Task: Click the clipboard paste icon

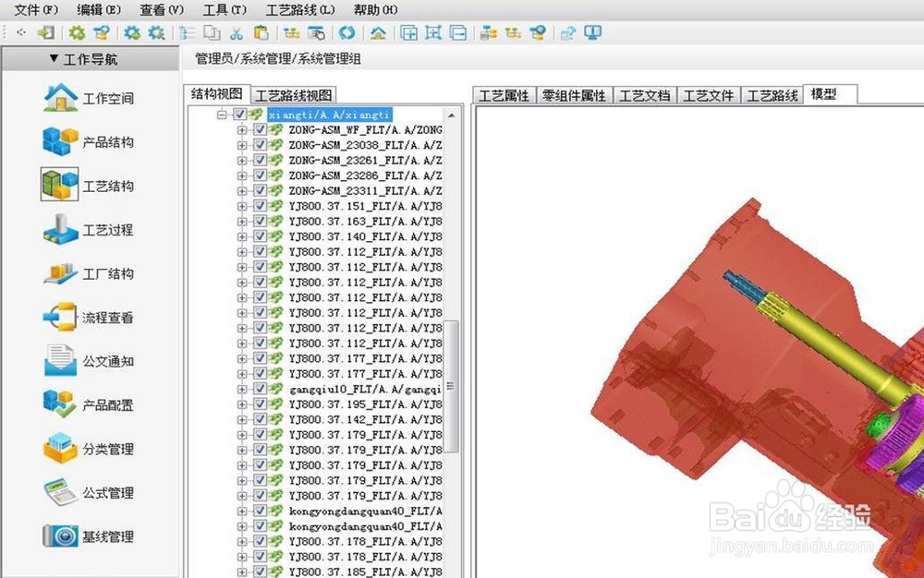Action: 261,33
